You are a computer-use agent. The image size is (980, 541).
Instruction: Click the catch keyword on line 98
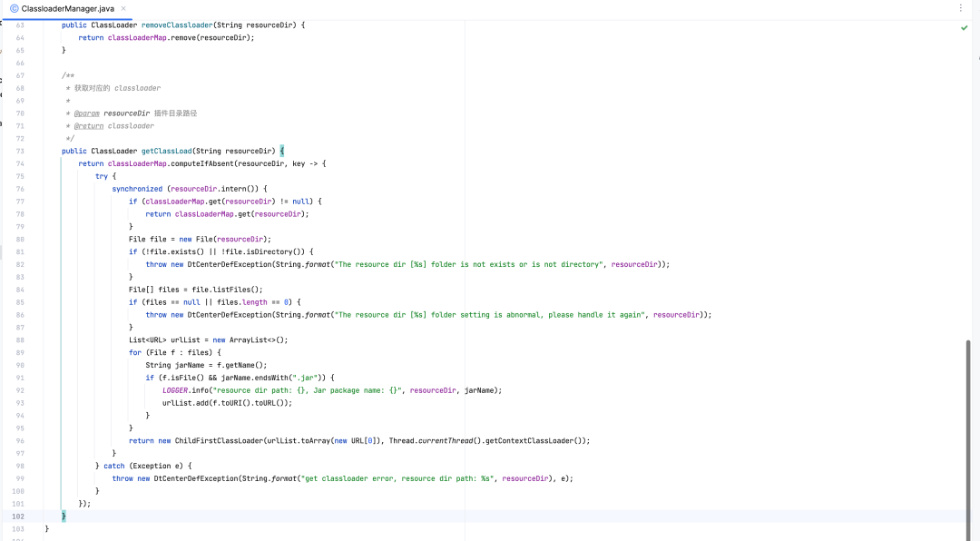(x=113, y=466)
